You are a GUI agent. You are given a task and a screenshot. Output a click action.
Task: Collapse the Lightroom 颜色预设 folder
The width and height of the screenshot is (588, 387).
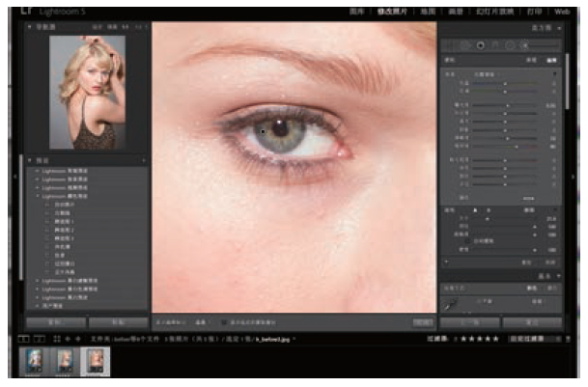coord(37,196)
